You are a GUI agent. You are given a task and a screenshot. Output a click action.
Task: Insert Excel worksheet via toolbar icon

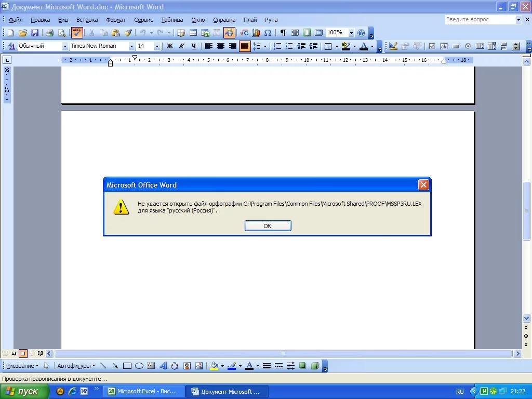pos(205,33)
